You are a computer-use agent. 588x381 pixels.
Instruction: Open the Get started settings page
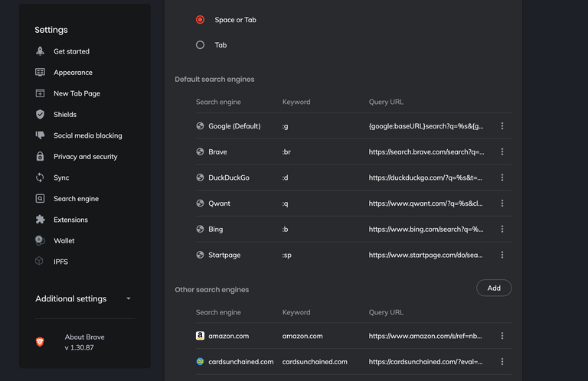click(71, 51)
